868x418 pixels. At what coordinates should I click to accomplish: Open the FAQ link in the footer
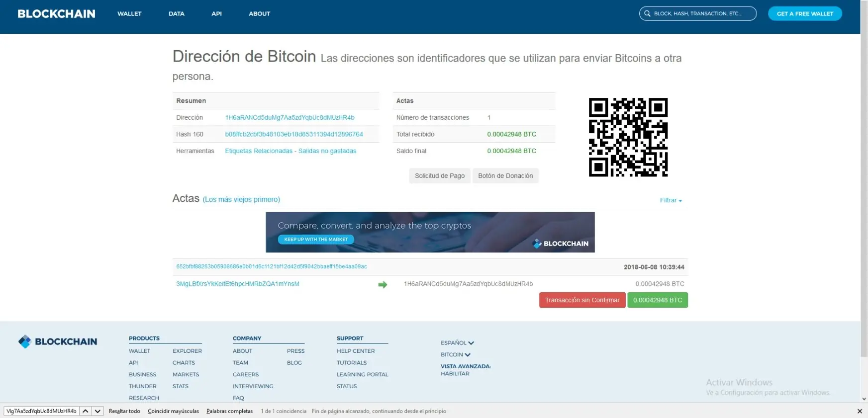point(238,398)
